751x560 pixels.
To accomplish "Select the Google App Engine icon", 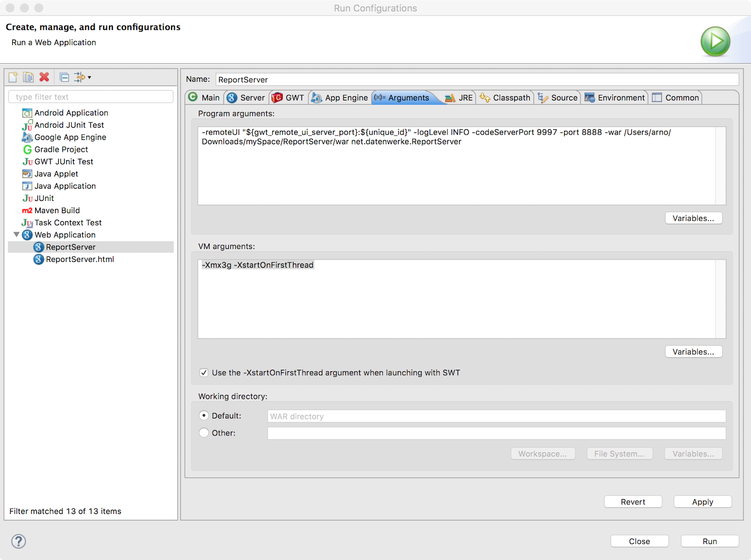I will point(27,137).
